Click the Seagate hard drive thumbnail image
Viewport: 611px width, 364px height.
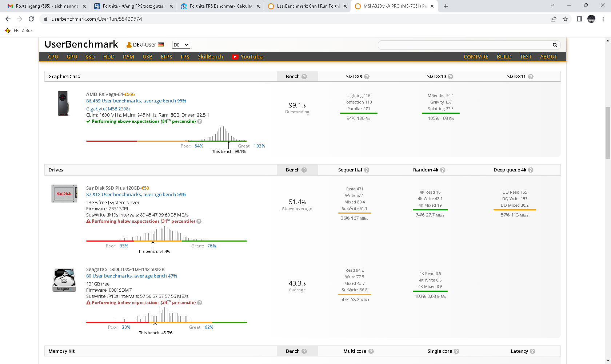[64, 280]
